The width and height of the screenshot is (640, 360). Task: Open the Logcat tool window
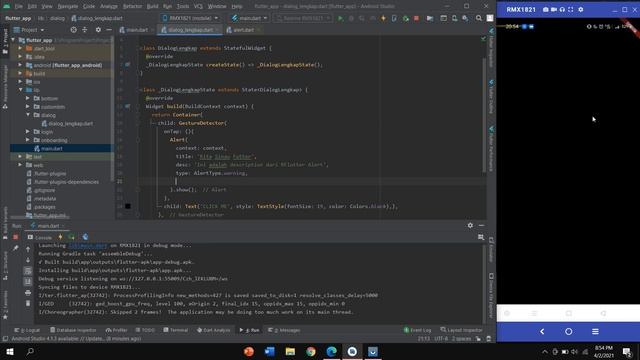[x=27, y=330]
